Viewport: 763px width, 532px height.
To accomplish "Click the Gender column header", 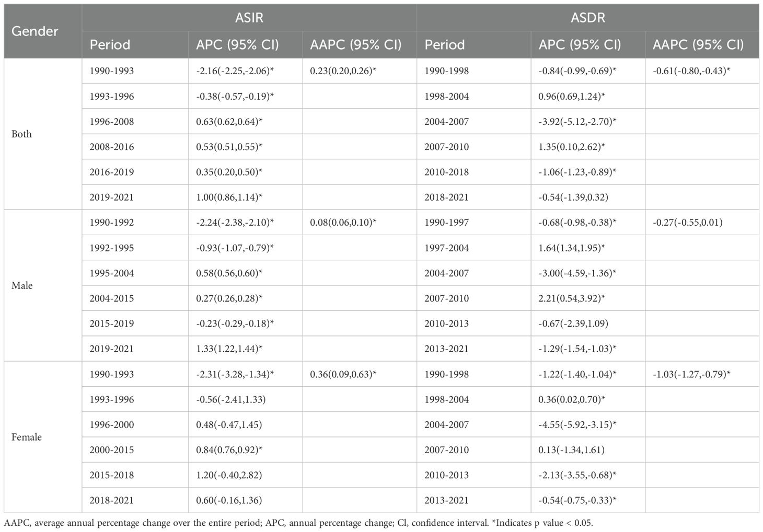I will click(x=34, y=31).
